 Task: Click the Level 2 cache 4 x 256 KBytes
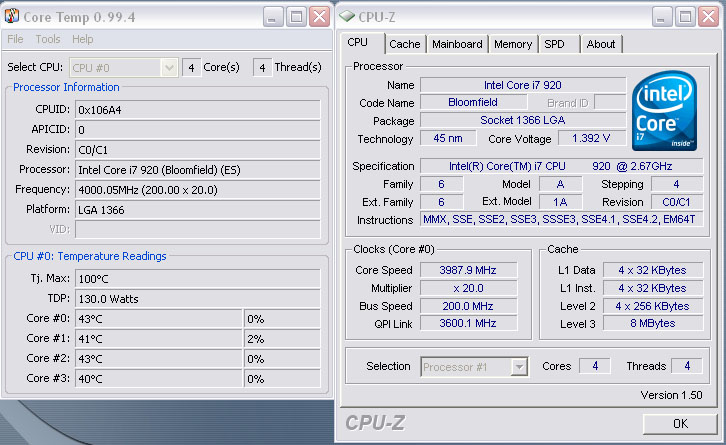(x=653, y=306)
